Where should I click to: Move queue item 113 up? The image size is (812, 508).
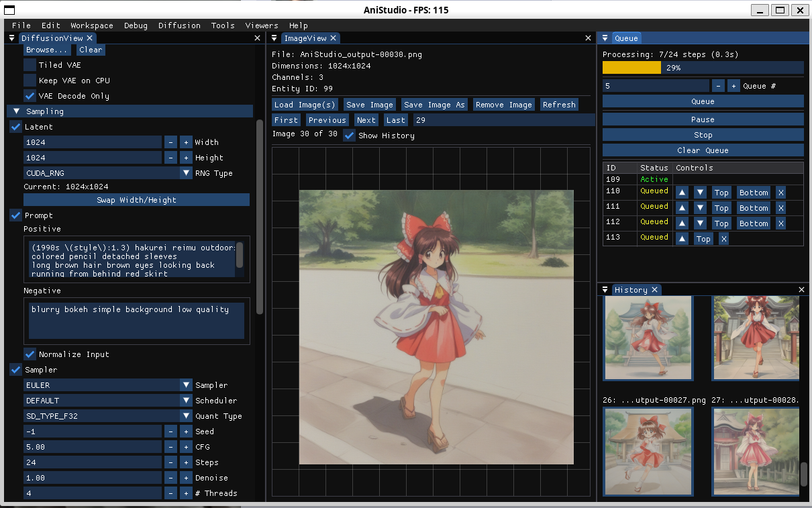[682, 239]
